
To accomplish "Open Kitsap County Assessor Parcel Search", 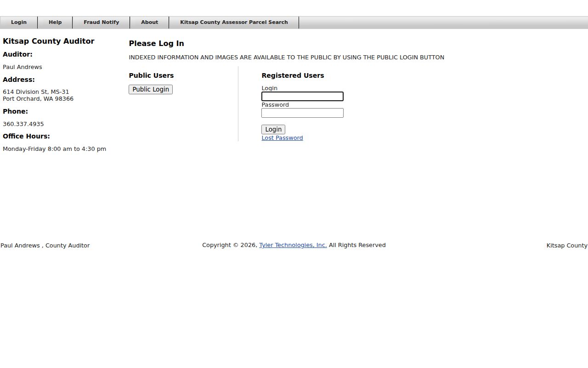I will 234,23.
